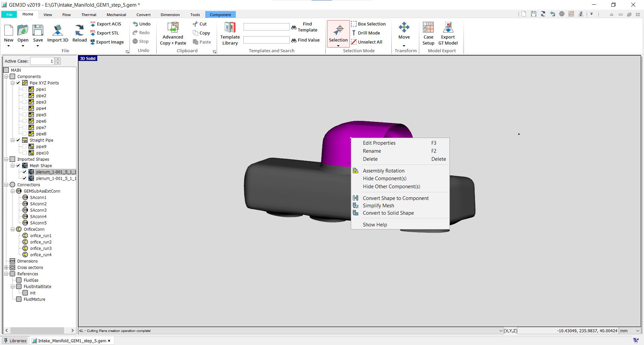This screenshot has height=345, width=644.
Task: Open the File tab
Action: pyautogui.click(x=9, y=15)
